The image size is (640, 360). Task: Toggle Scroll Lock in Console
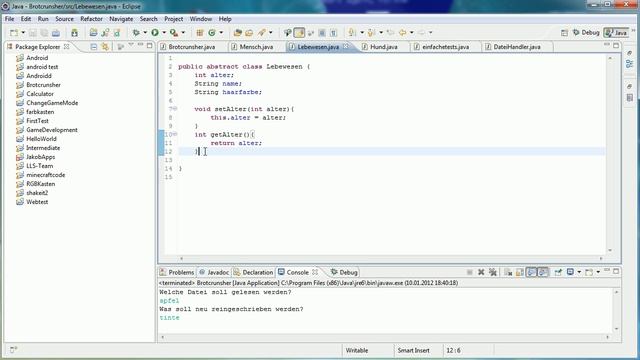tap(520, 272)
